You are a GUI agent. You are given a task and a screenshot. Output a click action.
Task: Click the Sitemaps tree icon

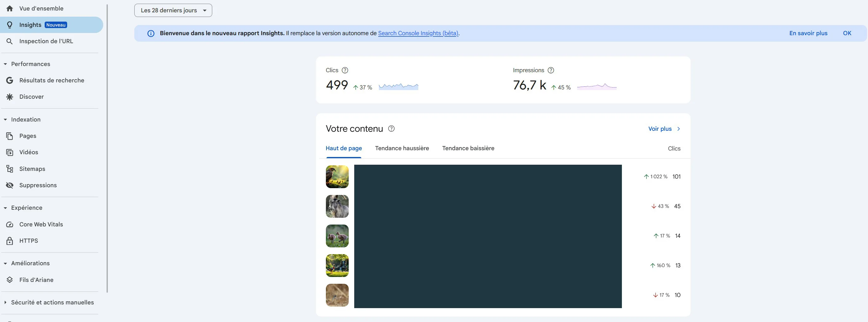10,169
